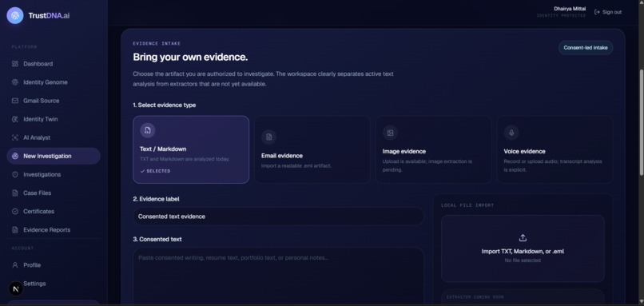Select Text / Markdown evidence type card
This screenshot has height=306, width=644.
point(191,149)
